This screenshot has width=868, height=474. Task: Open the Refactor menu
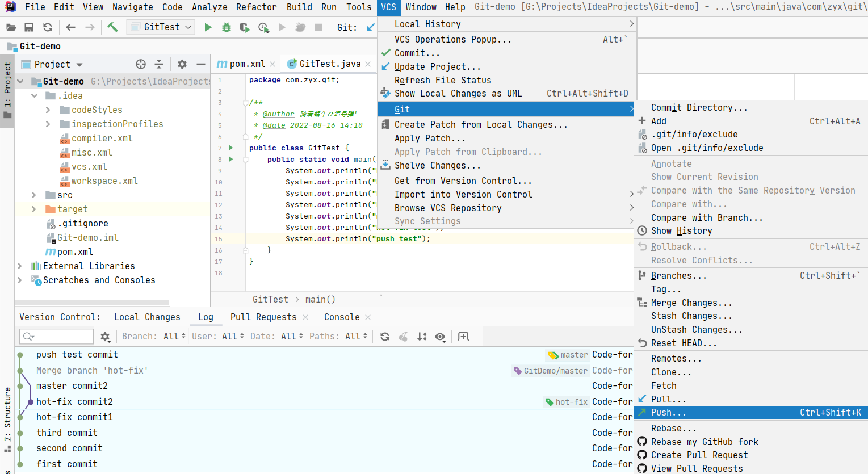[x=257, y=7]
